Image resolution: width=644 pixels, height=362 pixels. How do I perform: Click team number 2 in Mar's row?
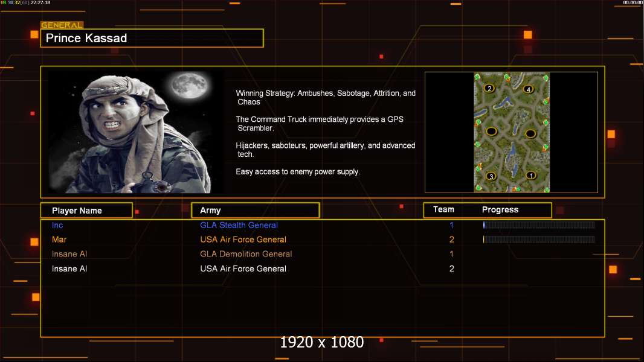451,240
